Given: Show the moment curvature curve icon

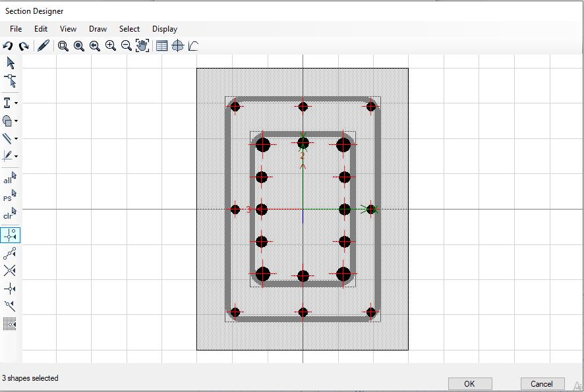Looking at the screenshot, I should pos(193,46).
